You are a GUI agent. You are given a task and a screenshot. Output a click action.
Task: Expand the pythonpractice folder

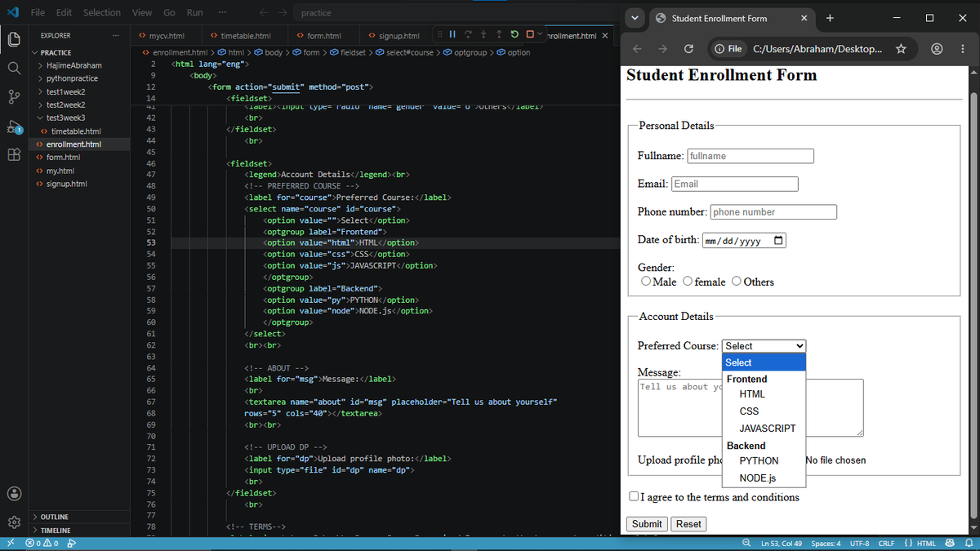(72, 78)
